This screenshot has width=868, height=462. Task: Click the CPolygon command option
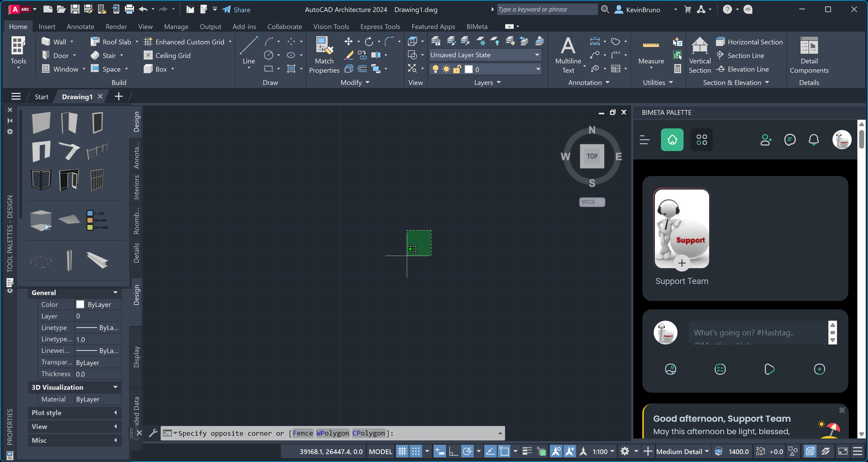369,433
